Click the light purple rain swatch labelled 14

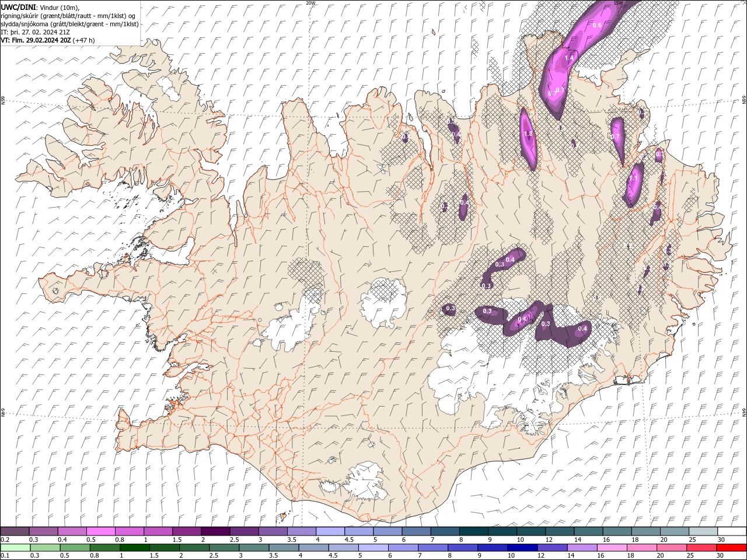(582, 548)
